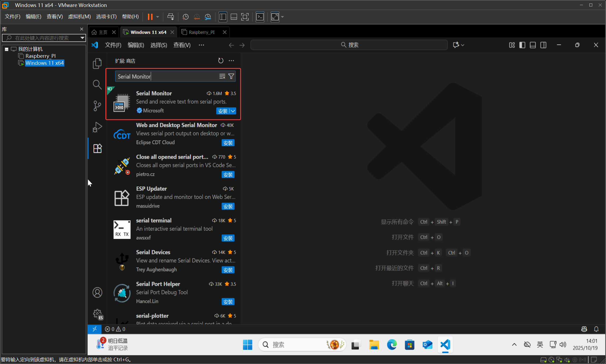606x364 pixels.
Task: Open the Run and Debug view
Action: pyautogui.click(x=97, y=127)
